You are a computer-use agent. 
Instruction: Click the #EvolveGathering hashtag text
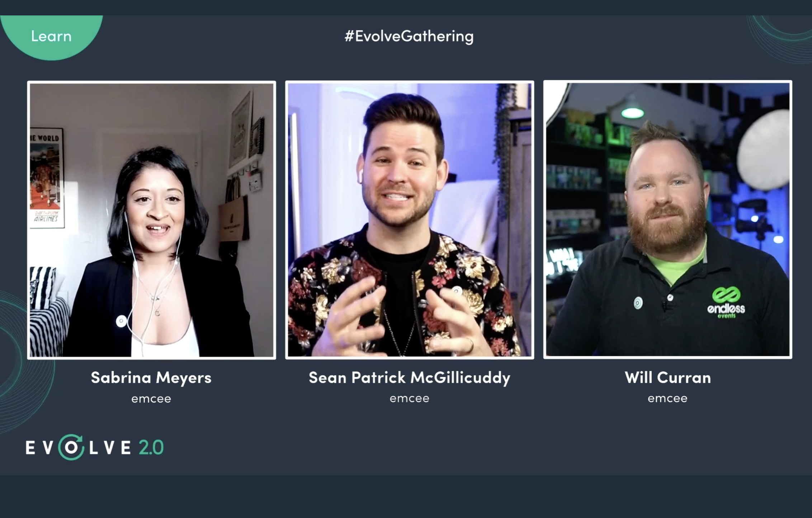409,37
